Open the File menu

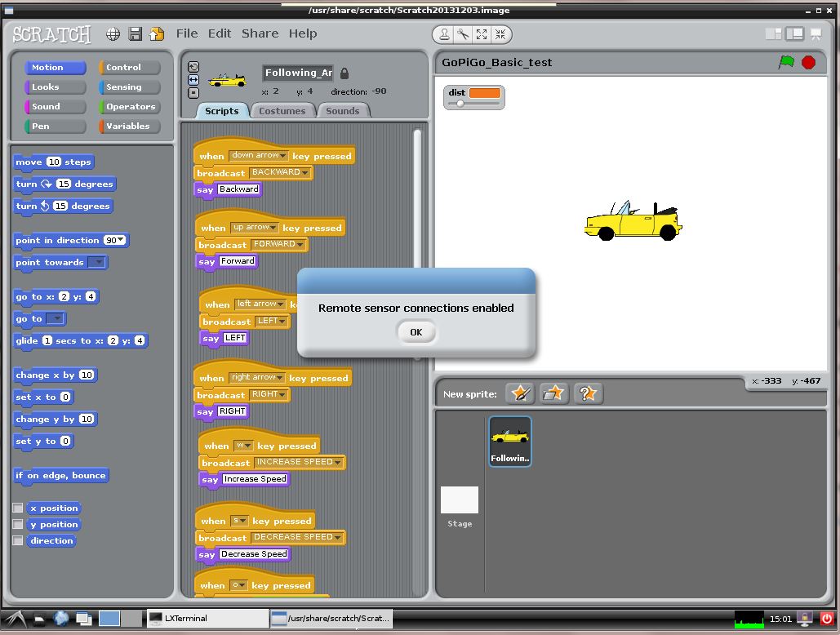(187, 33)
